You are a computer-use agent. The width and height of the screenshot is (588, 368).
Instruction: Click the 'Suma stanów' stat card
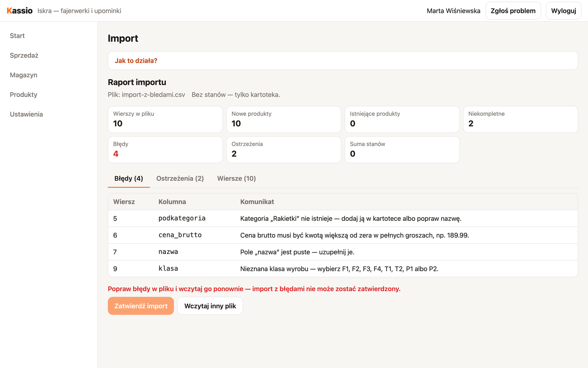tap(402, 149)
